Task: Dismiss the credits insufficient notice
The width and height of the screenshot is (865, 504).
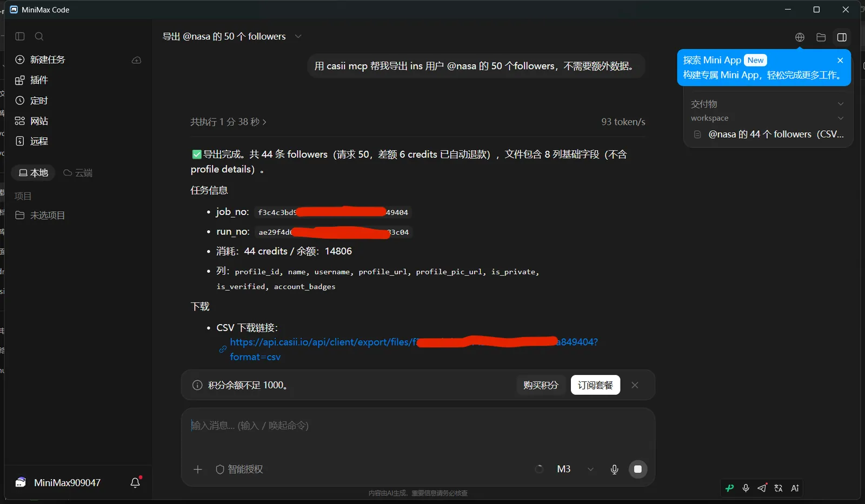Action: (635, 385)
